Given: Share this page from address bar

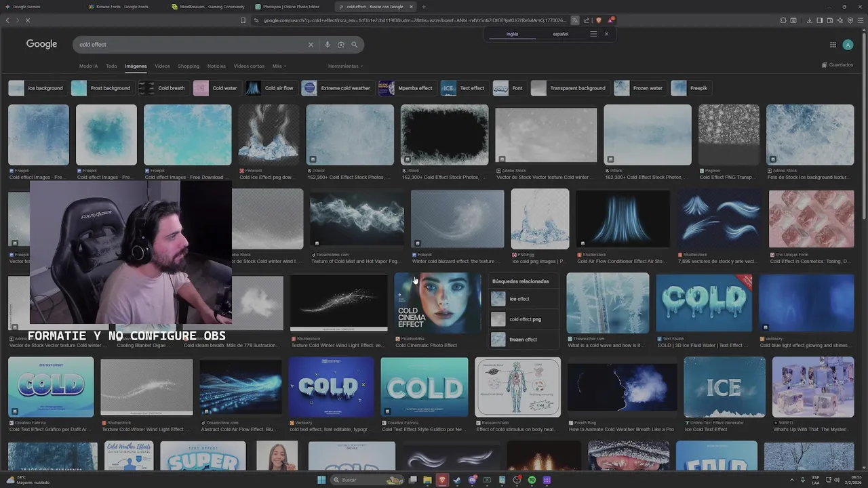Looking at the screenshot, I should tap(587, 20).
